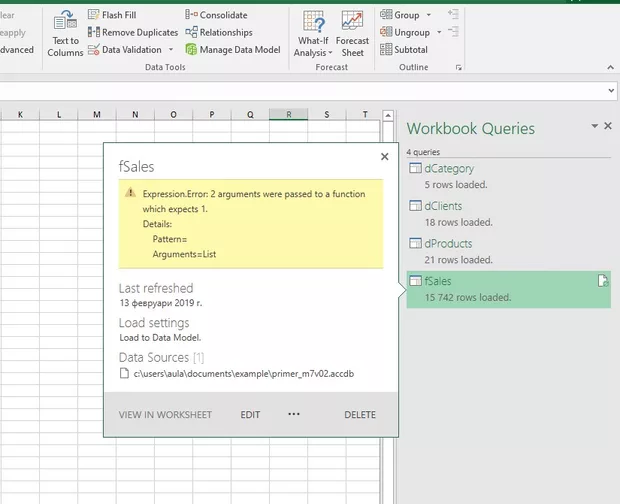
Task: Open Relationships from the ribbon
Action: click(x=225, y=32)
